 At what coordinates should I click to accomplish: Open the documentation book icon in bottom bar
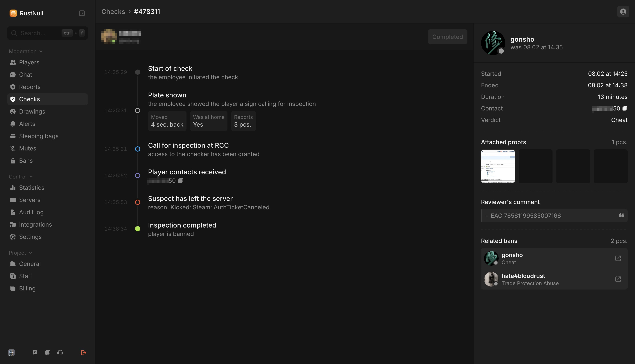click(35, 352)
